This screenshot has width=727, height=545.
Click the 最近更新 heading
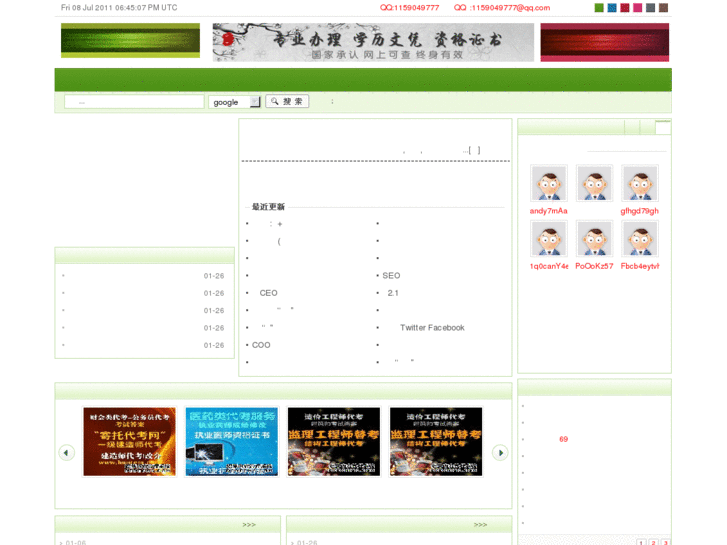click(268, 207)
